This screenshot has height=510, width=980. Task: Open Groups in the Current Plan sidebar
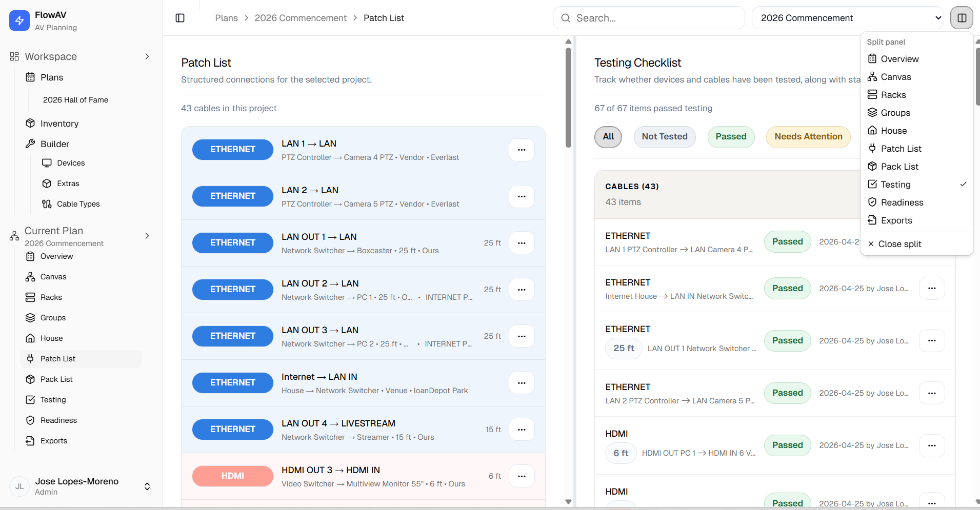coord(53,318)
